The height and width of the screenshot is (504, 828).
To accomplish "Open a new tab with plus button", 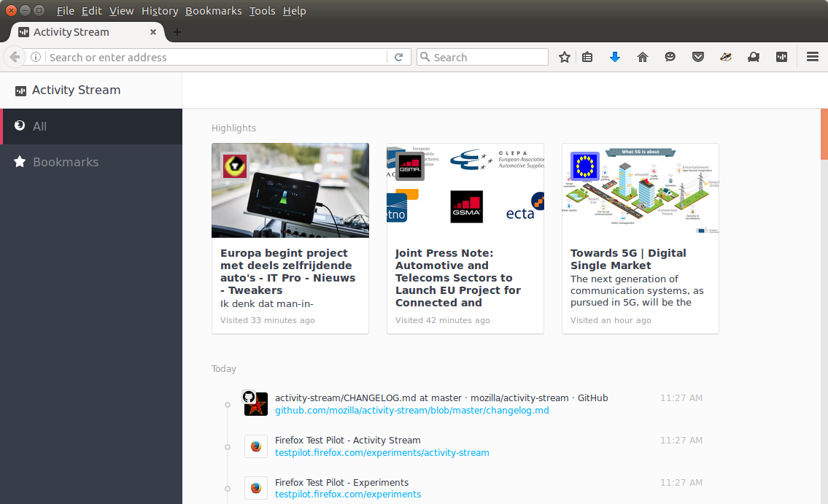I will click(177, 32).
